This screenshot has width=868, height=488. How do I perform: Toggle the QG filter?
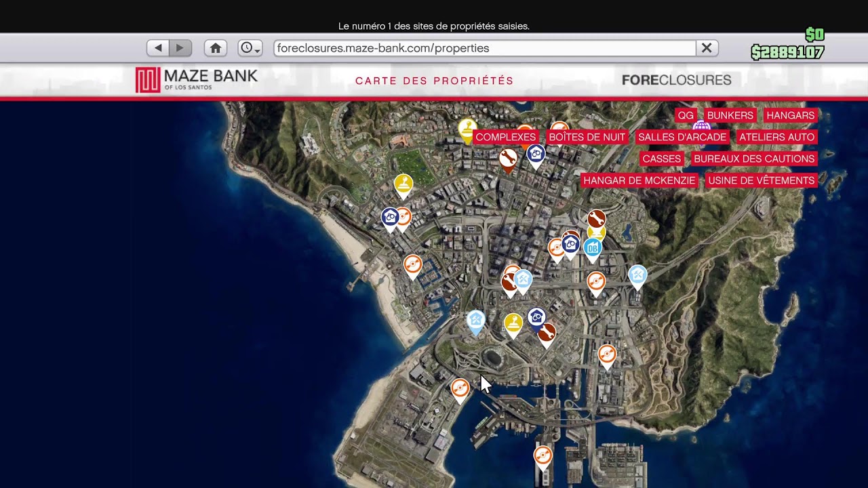[x=686, y=115]
